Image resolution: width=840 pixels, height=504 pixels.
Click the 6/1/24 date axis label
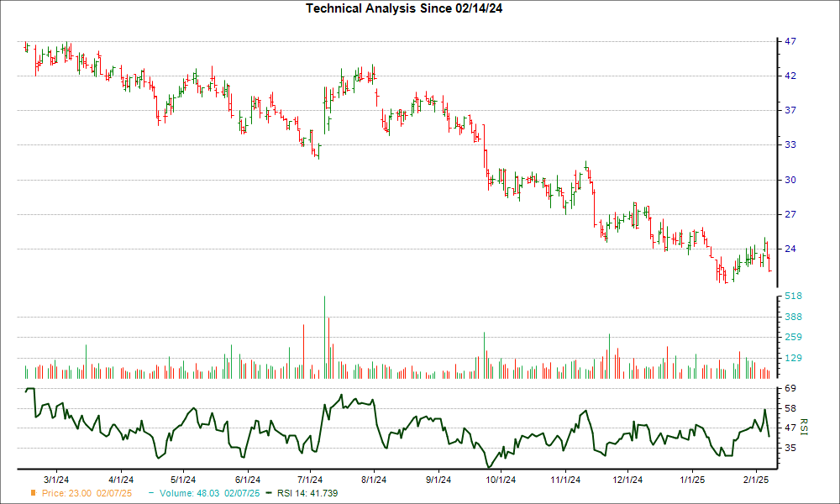248,480
